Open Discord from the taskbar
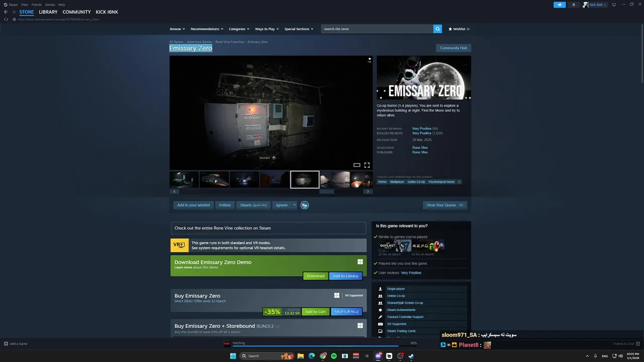Image resolution: width=644 pixels, height=362 pixels. (x=378, y=356)
